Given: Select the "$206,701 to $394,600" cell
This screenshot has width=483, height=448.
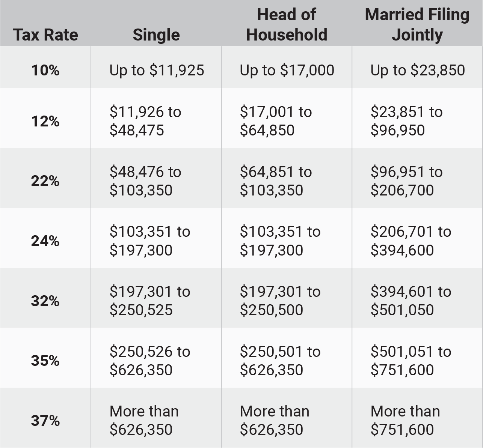Looking at the screenshot, I should (x=411, y=241).
